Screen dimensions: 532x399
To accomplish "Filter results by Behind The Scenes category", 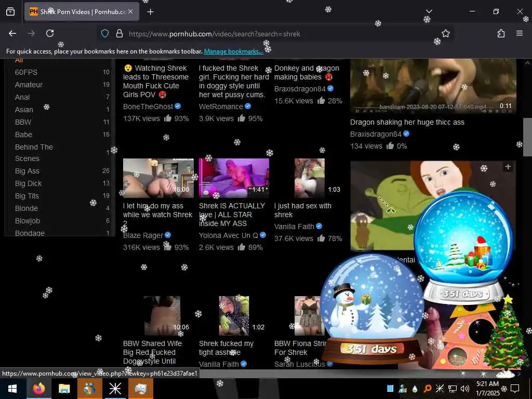I will coord(34,153).
